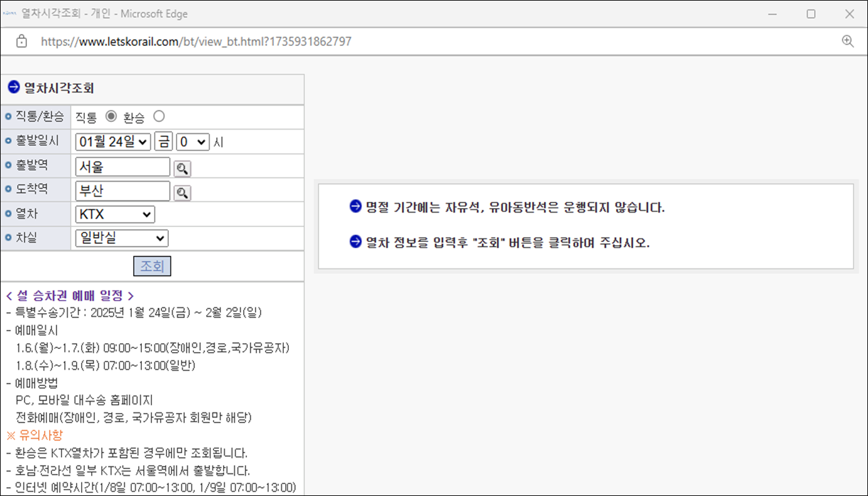Screen dimensions: 868x496
Task: Click the padlock site info icon
Action: tap(21, 41)
